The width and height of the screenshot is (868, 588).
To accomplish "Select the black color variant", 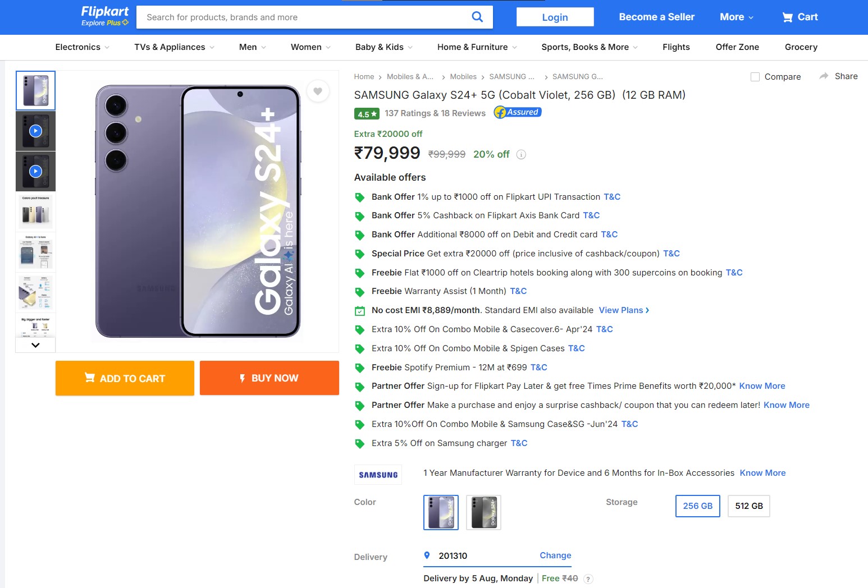I will (x=483, y=512).
